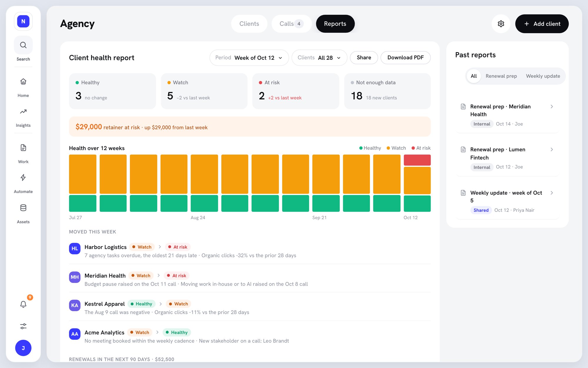Screen dimensions: 588x368
Task: Select All past reports filter
Action: pyautogui.click(x=474, y=76)
